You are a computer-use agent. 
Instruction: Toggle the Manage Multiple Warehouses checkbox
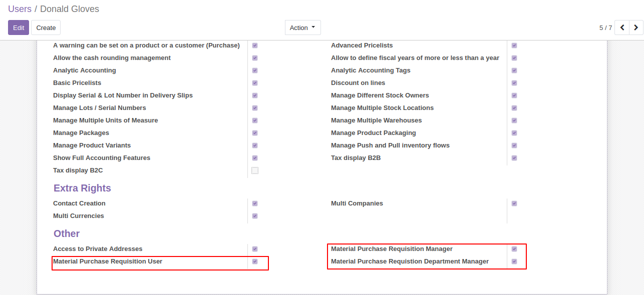[514, 120]
